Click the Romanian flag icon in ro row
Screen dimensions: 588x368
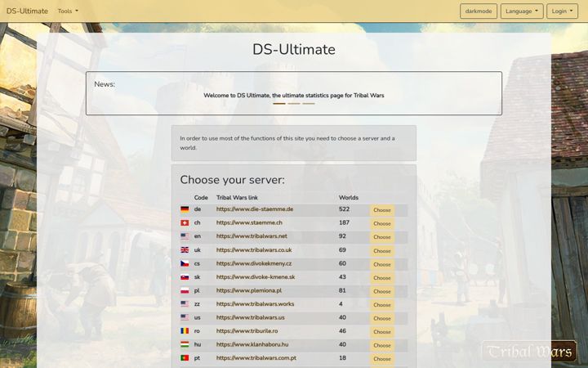pyautogui.click(x=185, y=331)
